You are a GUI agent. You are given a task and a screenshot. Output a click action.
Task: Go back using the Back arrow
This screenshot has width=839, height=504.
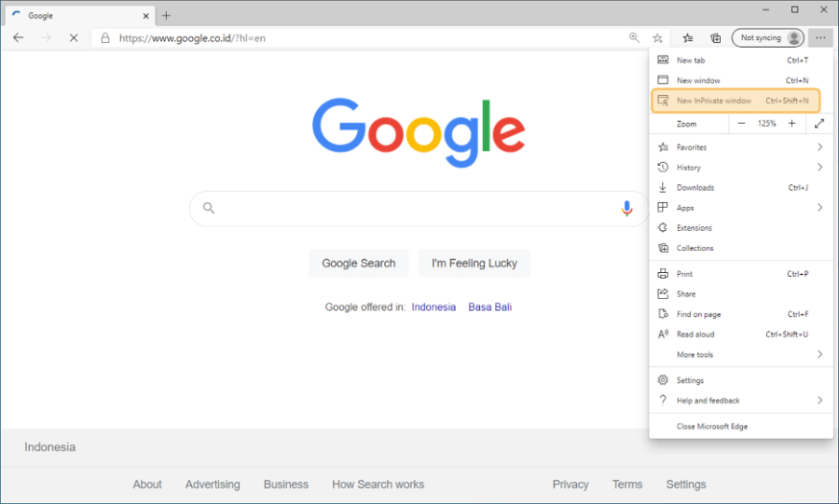pos(19,38)
